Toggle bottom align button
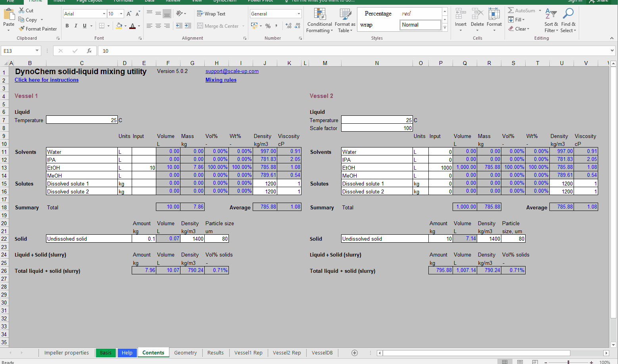 (x=167, y=13)
